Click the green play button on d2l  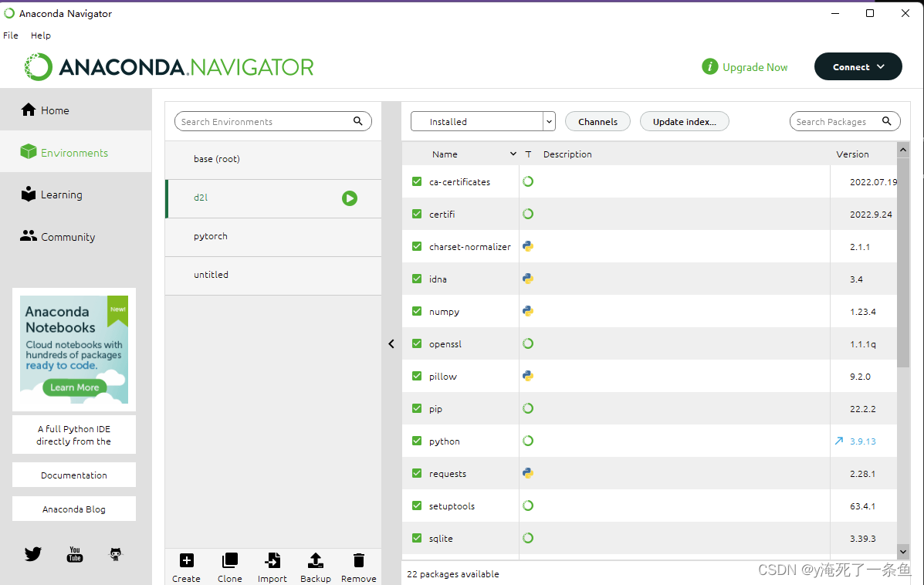pos(350,198)
